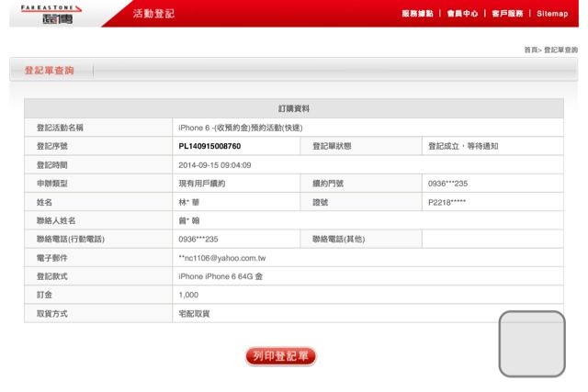Click the status 登記成立，等待通知
Screen dimensions: 588x392
pos(463,146)
